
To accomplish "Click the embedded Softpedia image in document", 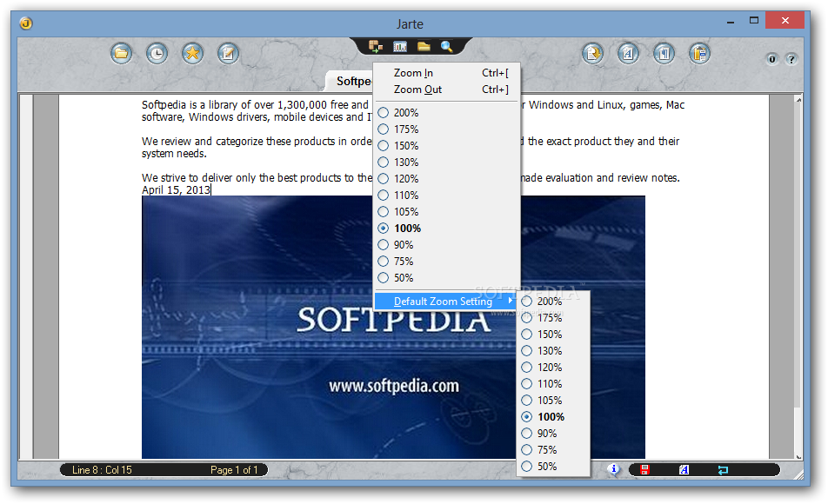I will point(393,328).
